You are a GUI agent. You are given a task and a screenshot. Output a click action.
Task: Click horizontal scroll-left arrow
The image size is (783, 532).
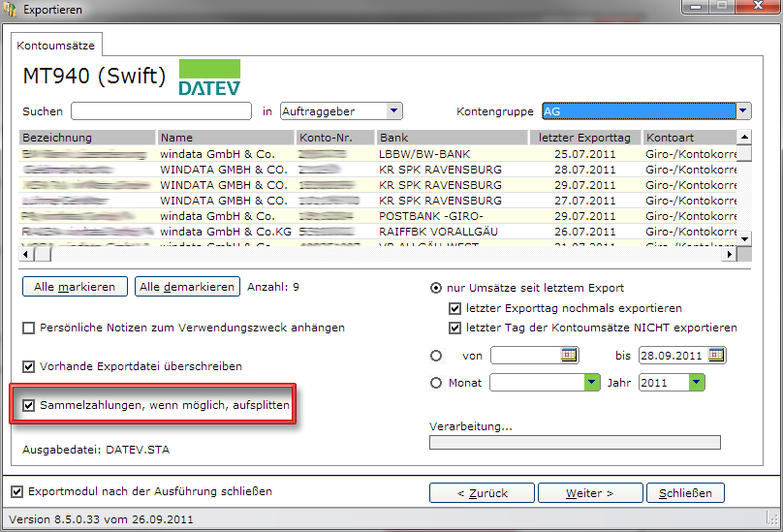[26, 254]
